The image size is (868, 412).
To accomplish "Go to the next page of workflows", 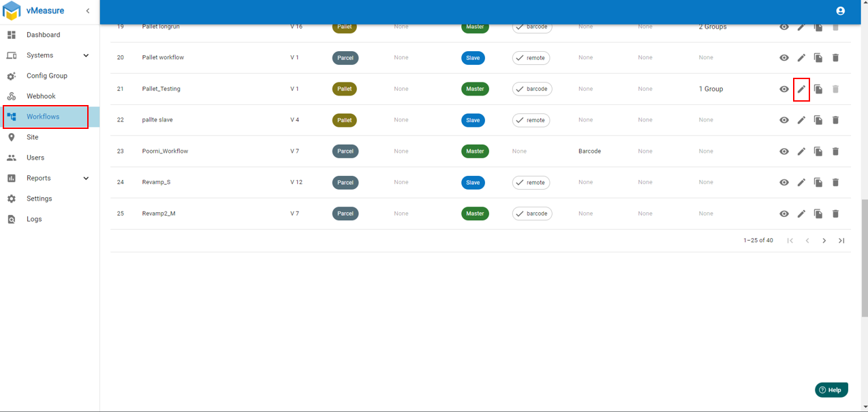I will click(x=824, y=241).
